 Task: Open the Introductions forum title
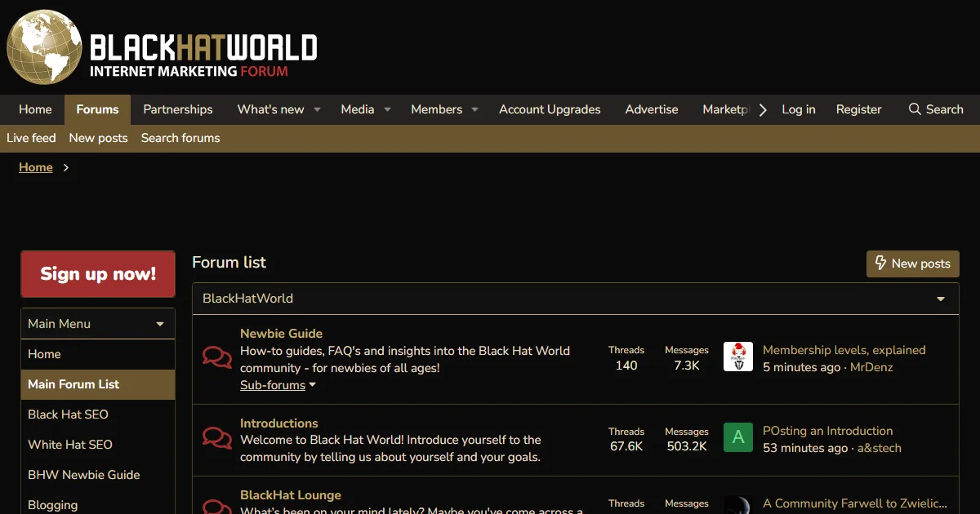(278, 423)
